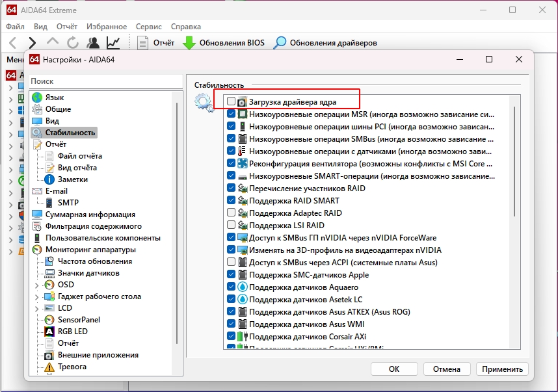
Task: Uncheck Низкоуровневые операции шины PCI checkbox
Action: coord(231,126)
